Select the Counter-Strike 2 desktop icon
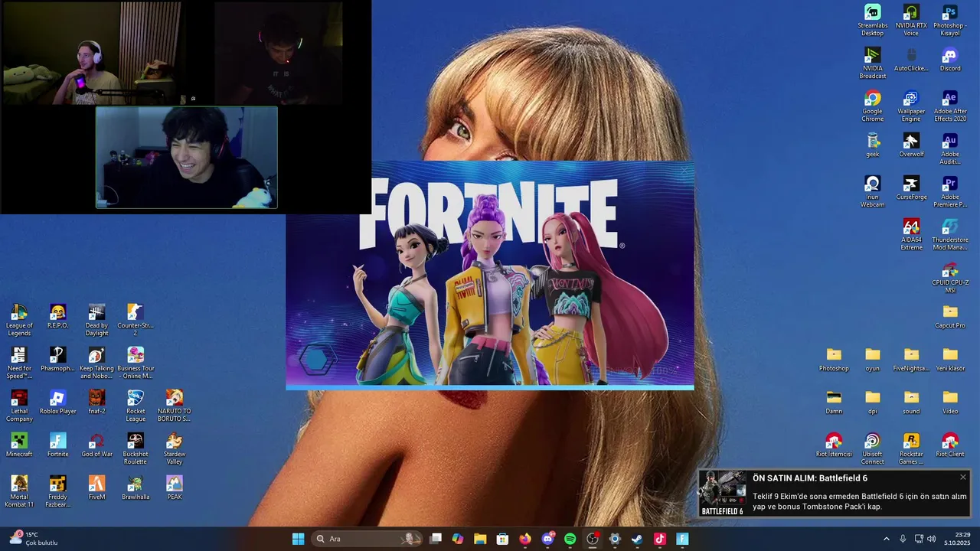Viewport: 980px width, 551px height. click(x=136, y=320)
